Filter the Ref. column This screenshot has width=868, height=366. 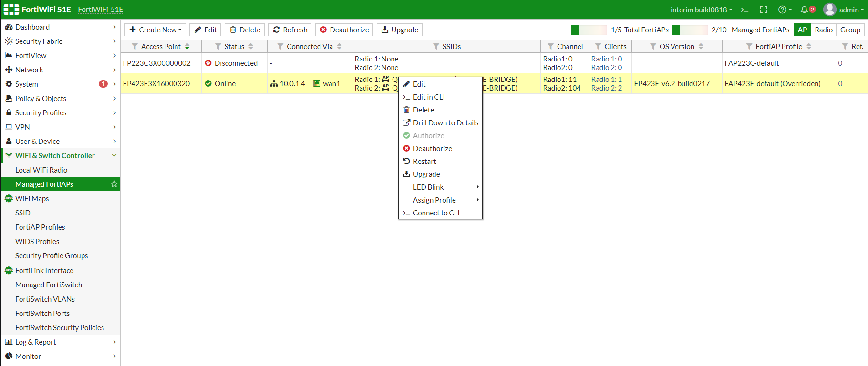845,46
